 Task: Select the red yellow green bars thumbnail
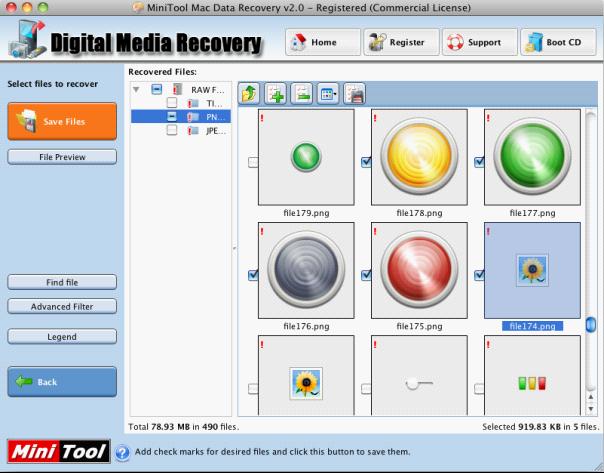pyautogui.click(x=532, y=376)
